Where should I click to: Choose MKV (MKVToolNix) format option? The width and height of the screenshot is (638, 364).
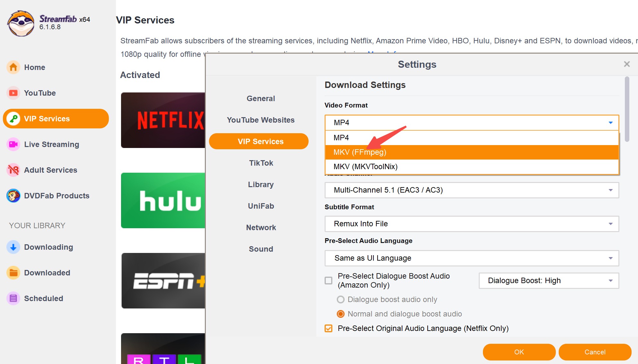[472, 167]
